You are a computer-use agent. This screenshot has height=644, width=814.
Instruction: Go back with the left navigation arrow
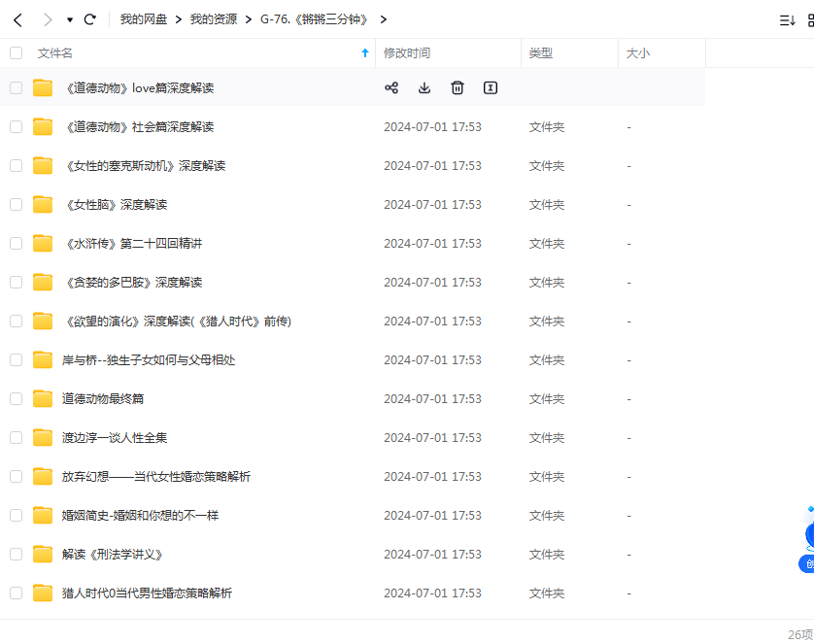pos(17,18)
